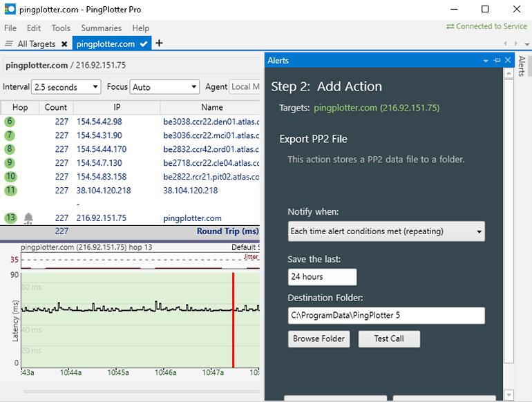Open the Focus dropdown set to Auto
This screenshot has width=532, height=402.
tap(164, 87)
